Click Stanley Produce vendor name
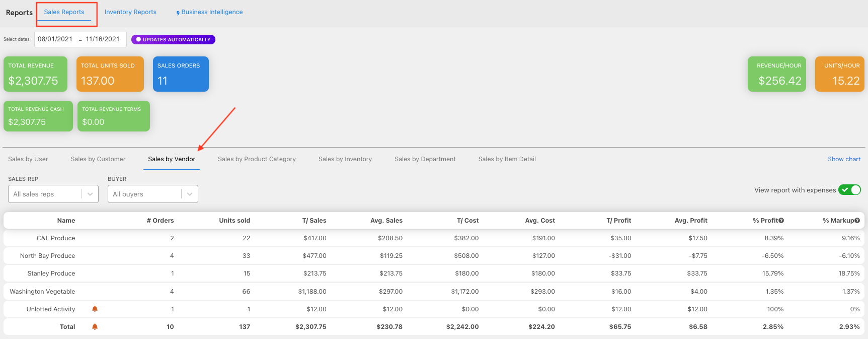 click(x=51, y=274)
